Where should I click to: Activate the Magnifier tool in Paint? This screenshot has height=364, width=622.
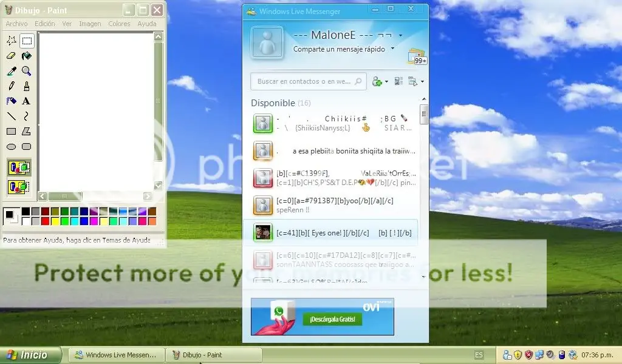[27, 71]
